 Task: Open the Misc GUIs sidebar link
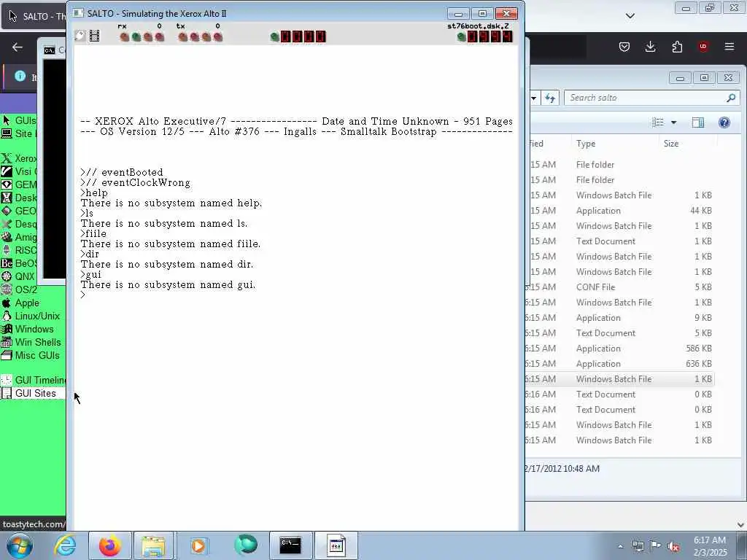(x=37, y=355)
